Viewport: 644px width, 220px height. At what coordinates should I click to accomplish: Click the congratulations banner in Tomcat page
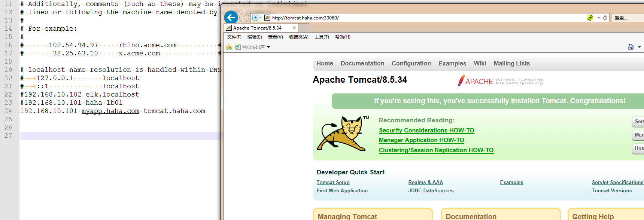point(487,101)
